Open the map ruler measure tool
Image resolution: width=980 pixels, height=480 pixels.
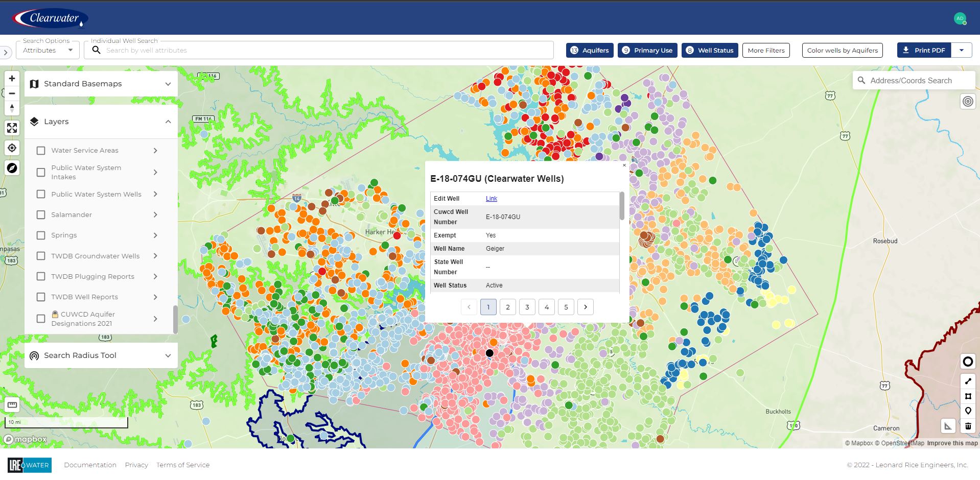(x=12, y=405)
